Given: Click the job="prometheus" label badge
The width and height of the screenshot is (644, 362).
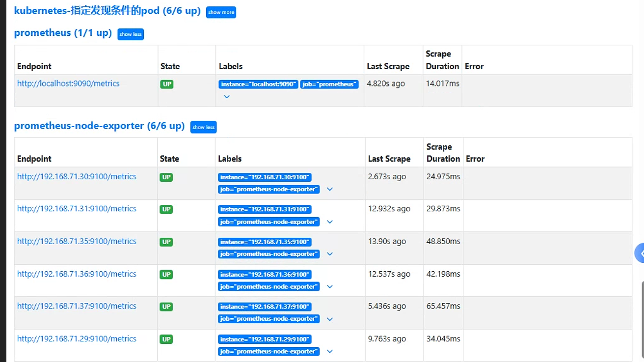Looking at the screenshot, I should click(x=329, y=84).
